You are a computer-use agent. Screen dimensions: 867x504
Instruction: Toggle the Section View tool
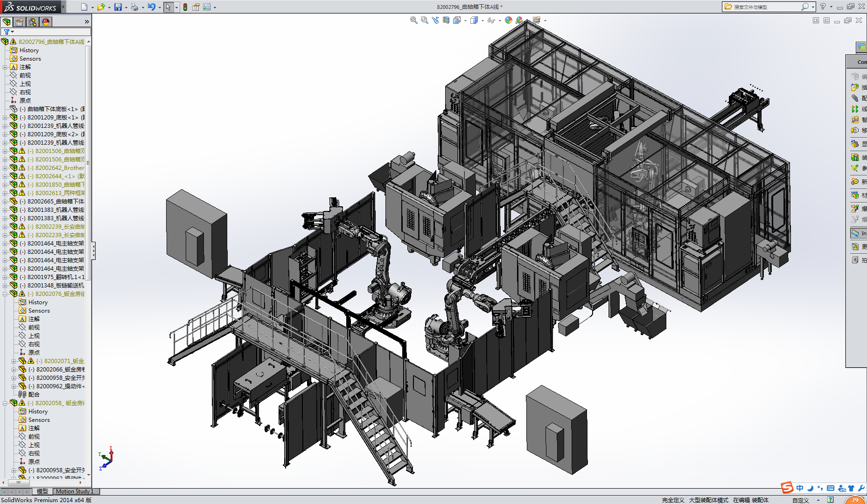[446, 20]
